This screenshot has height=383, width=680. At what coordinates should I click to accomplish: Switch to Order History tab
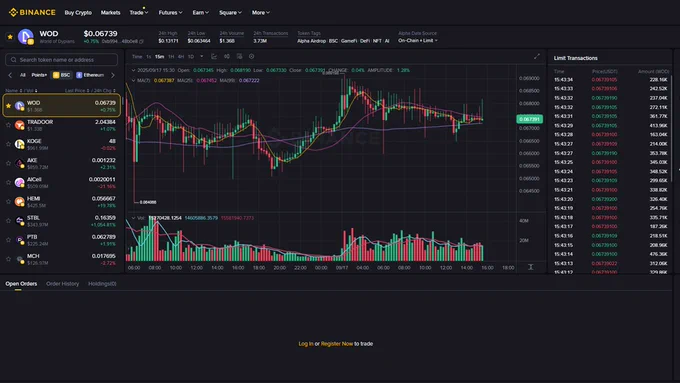(62, 284)
